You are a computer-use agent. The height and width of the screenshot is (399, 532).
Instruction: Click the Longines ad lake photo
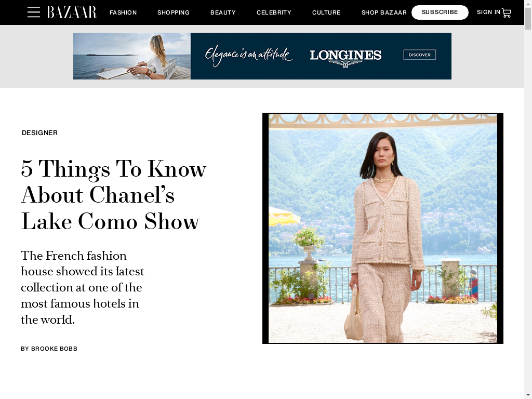[132, 56]
